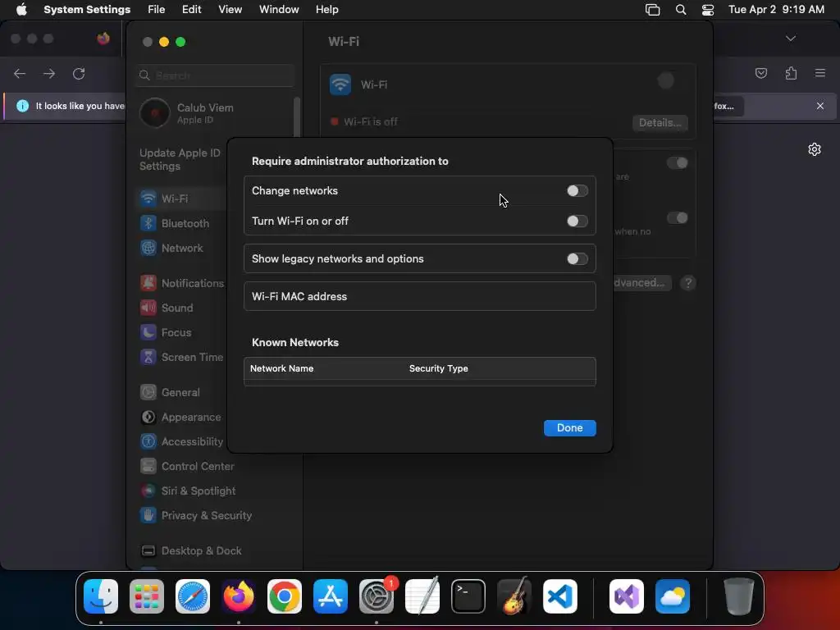Toggle the Change networks switch
840x630 pixels.
(577, 190)
